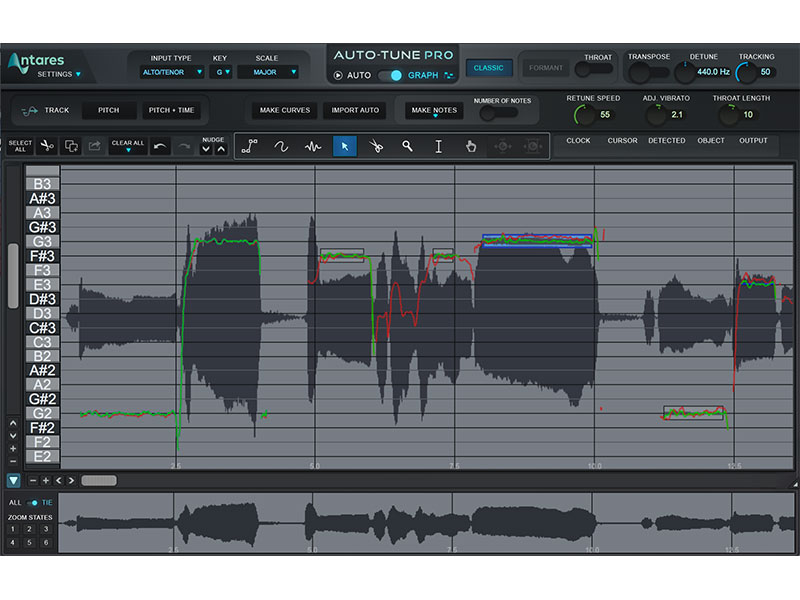The width and height of the screenshot is (800, 600).
Task: Open the Make Notes dropdown
Action: coord(434,110)
